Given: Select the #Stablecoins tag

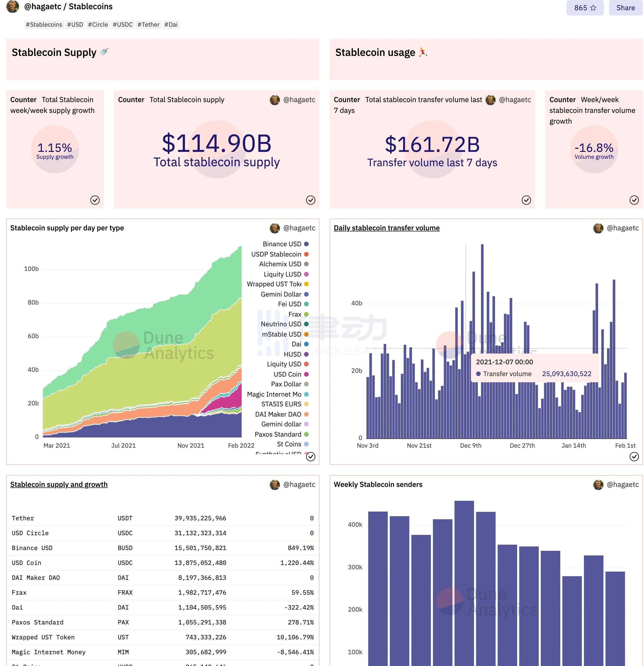Looking at the screenshot, I should click(44, 24).
